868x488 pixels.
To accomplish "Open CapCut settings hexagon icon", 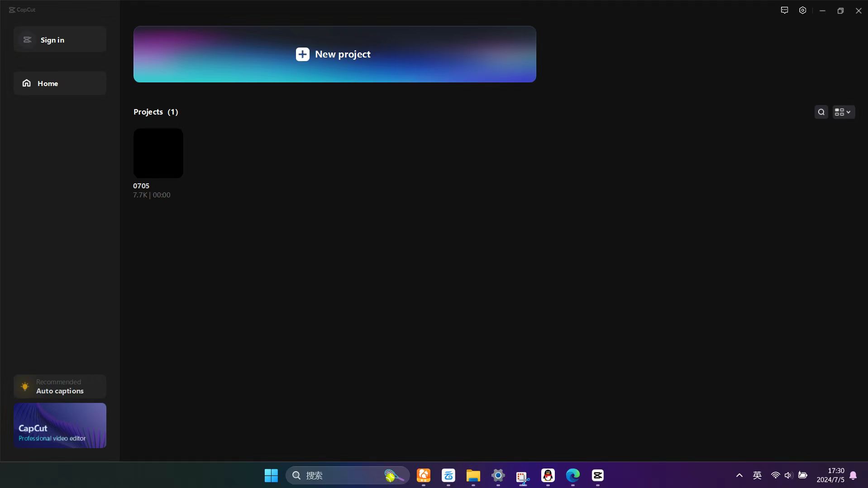I will (x=802, y=10).
